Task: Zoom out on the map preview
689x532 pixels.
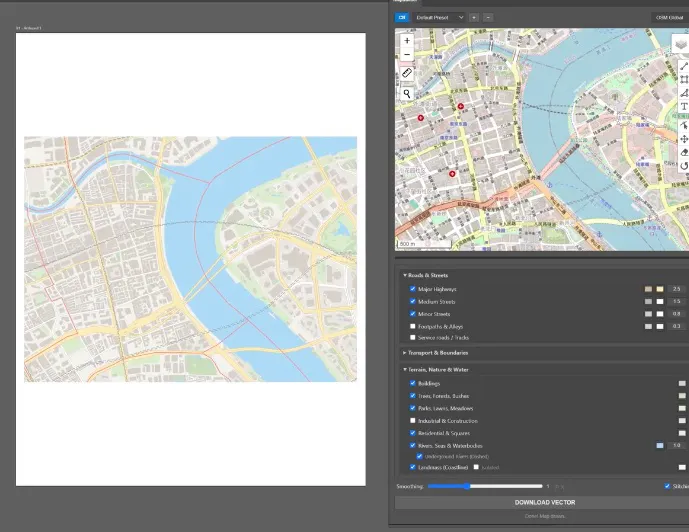Action: (407, 54)
